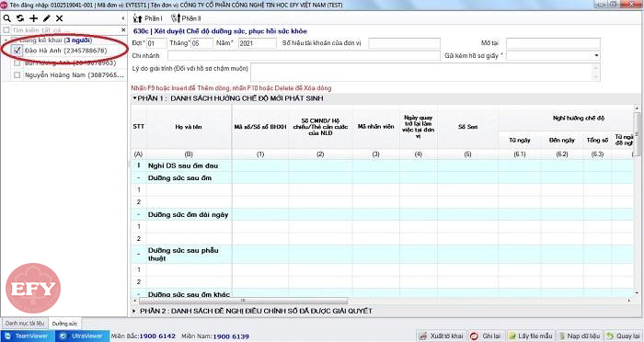Click the magnifier search icon in left toolbar
Screen dimensions: 644x342
(7, 18)
